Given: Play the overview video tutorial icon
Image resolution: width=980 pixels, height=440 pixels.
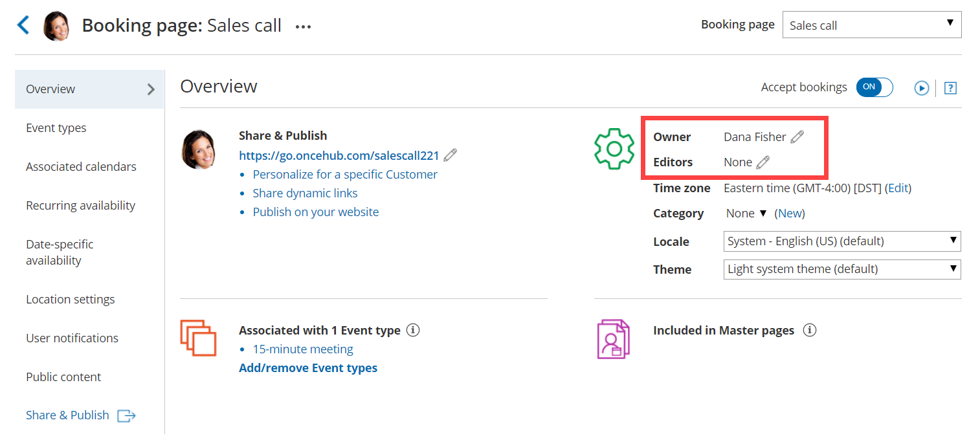Looking at the screenshot, I should 922,88.
